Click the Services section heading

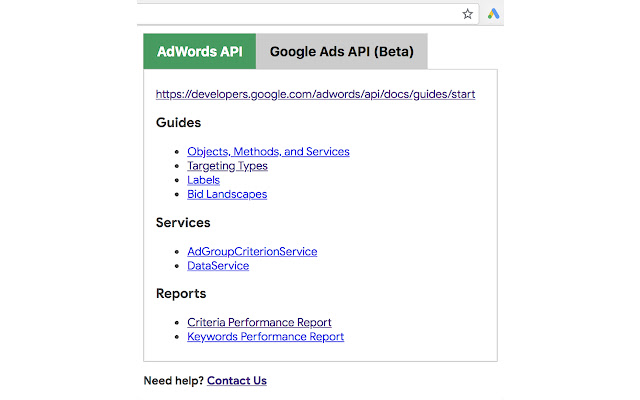tap(183, 223)
